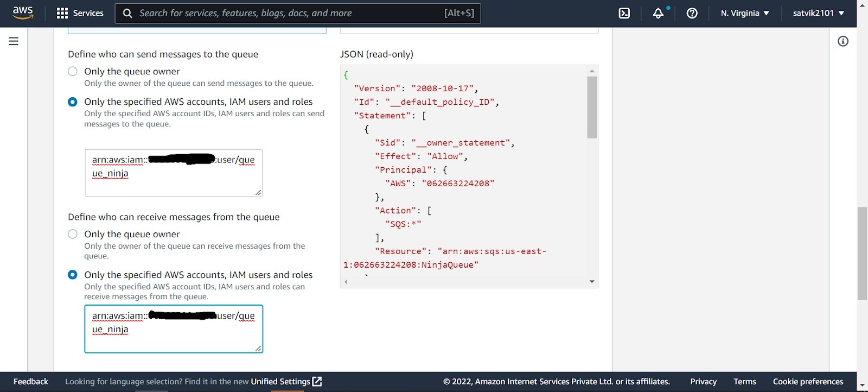The image size is (868, 392).
Task: Open the satvik2101 account dropdown
Action: 818,13
